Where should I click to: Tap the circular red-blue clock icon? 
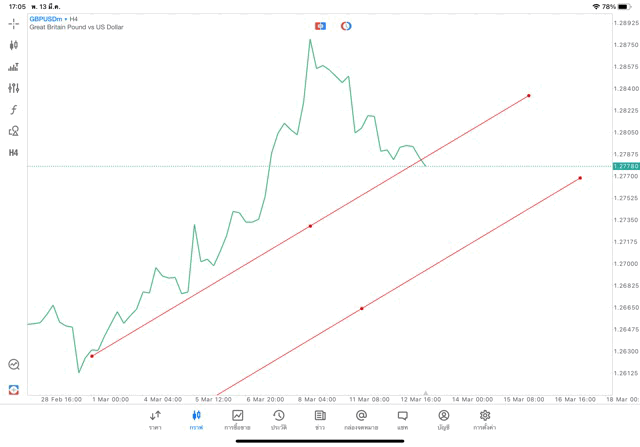pos(346,25)
